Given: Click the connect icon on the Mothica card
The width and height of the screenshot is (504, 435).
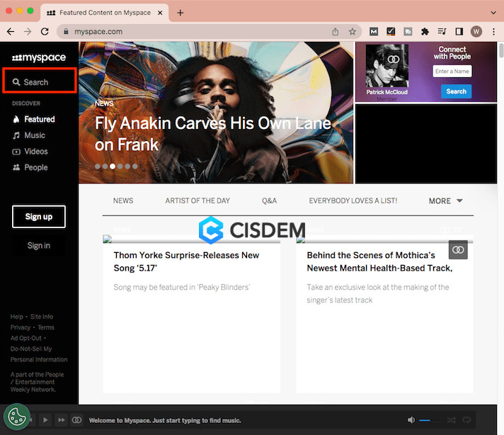Looking at the screenshot, I should tap(458, 249).
